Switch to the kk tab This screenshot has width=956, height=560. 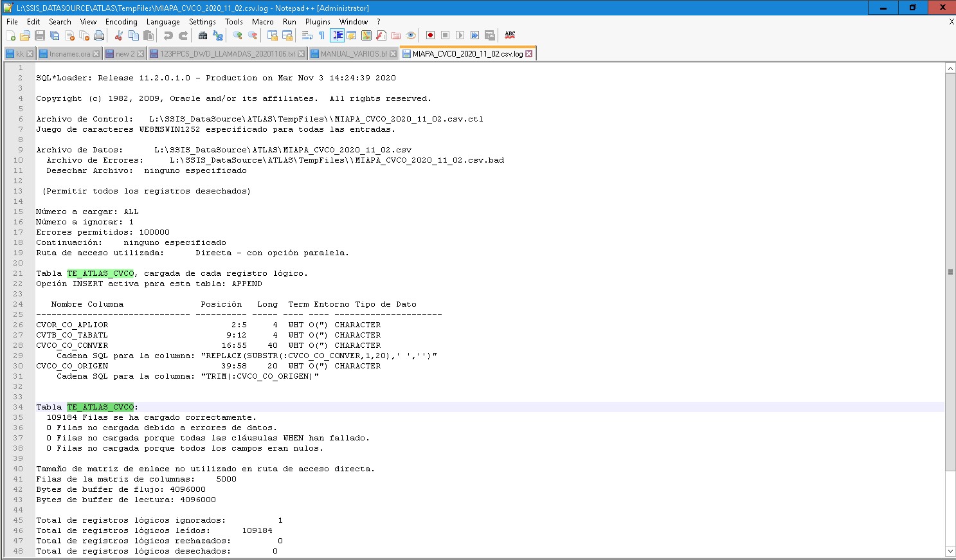(19, 54)
